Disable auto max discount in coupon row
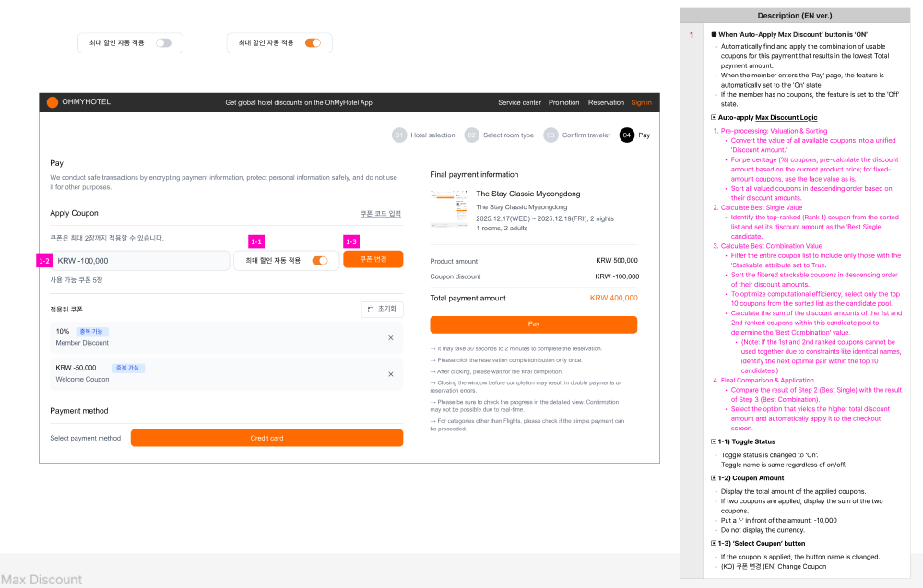Image resolution: width=923 pixels, height=588 pixels. [320, 261]
